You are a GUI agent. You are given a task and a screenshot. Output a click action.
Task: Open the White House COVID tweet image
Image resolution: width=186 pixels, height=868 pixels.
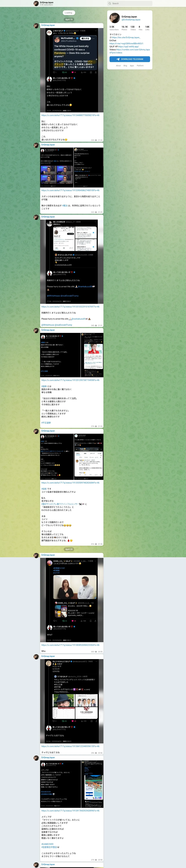pyautogui.click(x=72, y=70)
